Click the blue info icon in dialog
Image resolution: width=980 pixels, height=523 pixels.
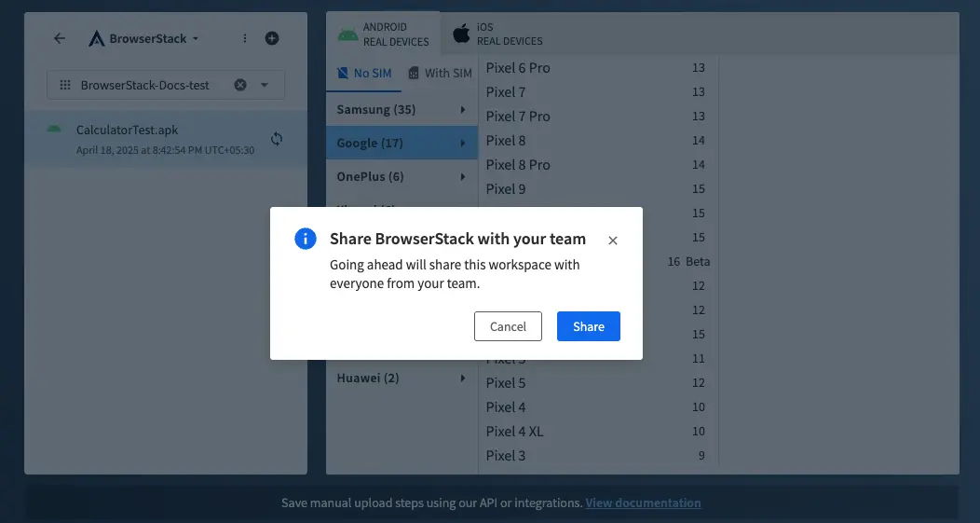(x=305, y=239)
